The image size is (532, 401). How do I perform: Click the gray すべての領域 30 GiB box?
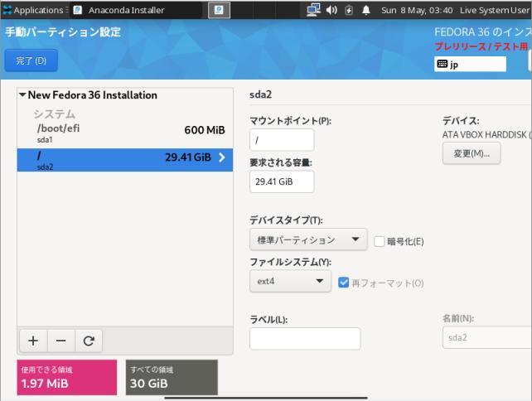tap(172, 377)
